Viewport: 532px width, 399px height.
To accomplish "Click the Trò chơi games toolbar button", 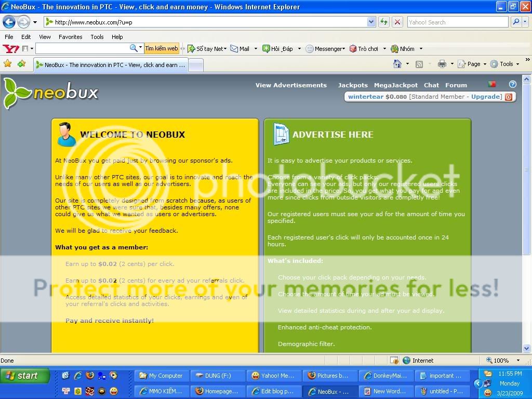I will 364,49.
